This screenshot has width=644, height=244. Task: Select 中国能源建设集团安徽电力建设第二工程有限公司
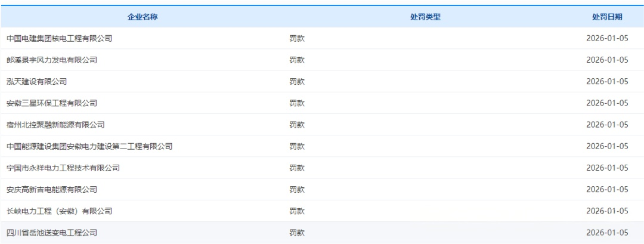click(x=89, y=146)
